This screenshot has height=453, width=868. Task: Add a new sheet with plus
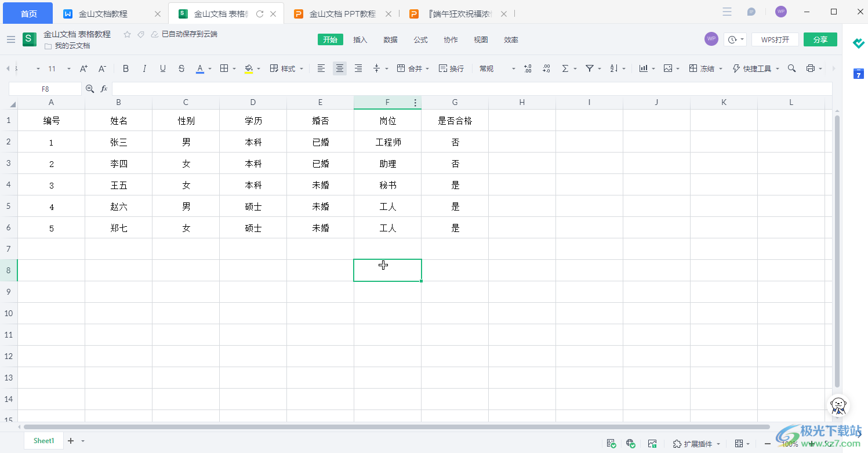(x=71, y=441)
